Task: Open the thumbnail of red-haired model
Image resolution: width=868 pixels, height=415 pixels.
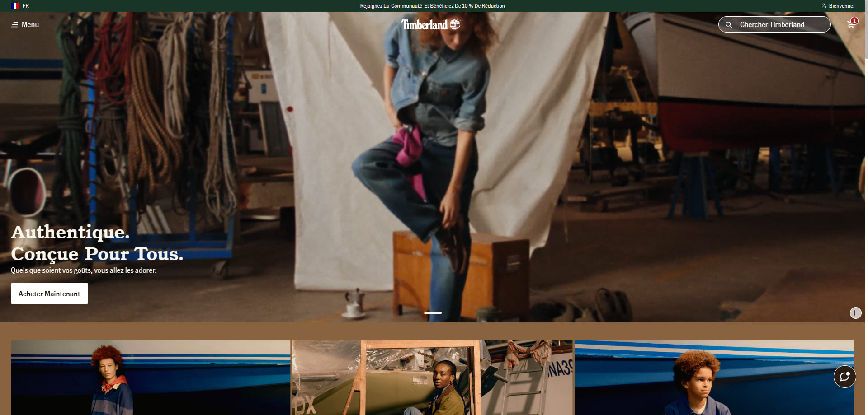Action: pos(151,378)
